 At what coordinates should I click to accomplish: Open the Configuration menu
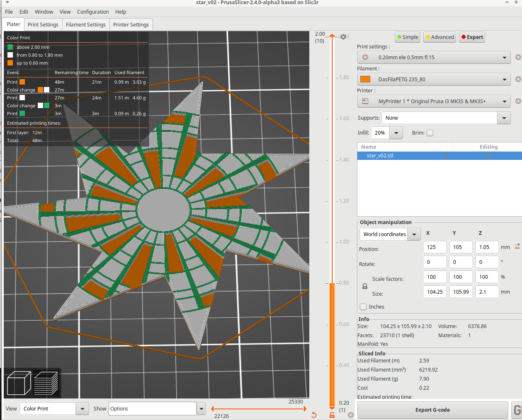pos(92,12)
